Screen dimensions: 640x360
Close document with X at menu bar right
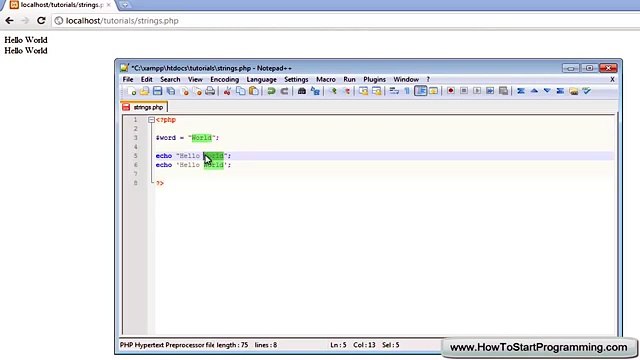click(x=612, y=80)
